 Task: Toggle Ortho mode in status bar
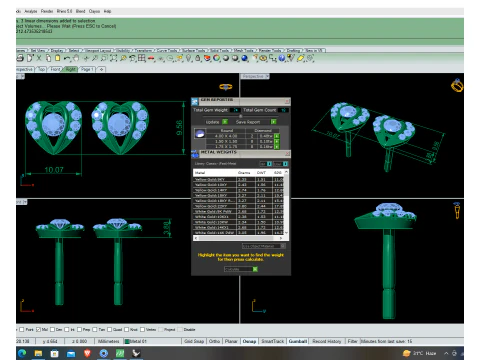point(214,341)
